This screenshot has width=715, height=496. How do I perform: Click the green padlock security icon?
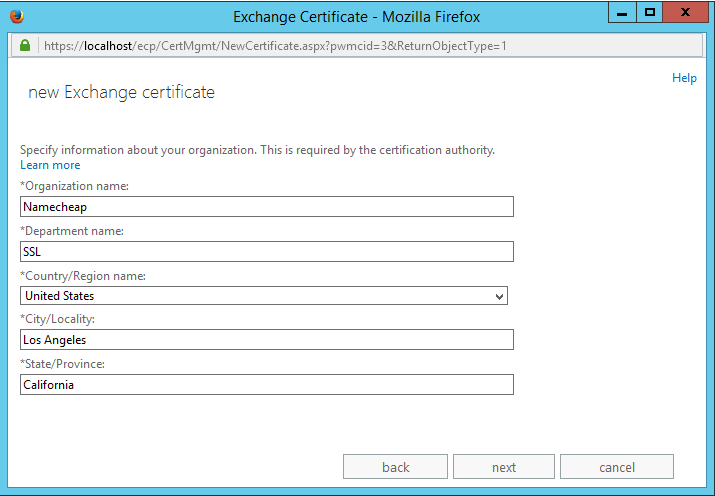[x=24, y=46]
